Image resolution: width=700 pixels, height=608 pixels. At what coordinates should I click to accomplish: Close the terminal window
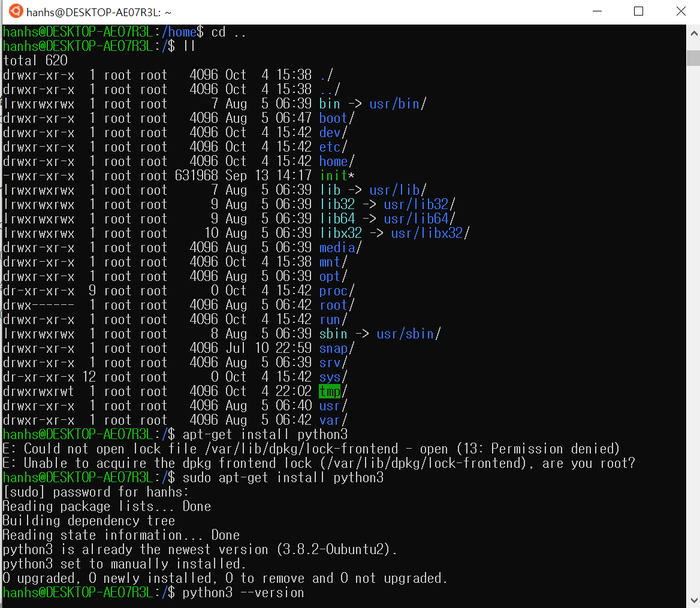(x=680, y=11)
